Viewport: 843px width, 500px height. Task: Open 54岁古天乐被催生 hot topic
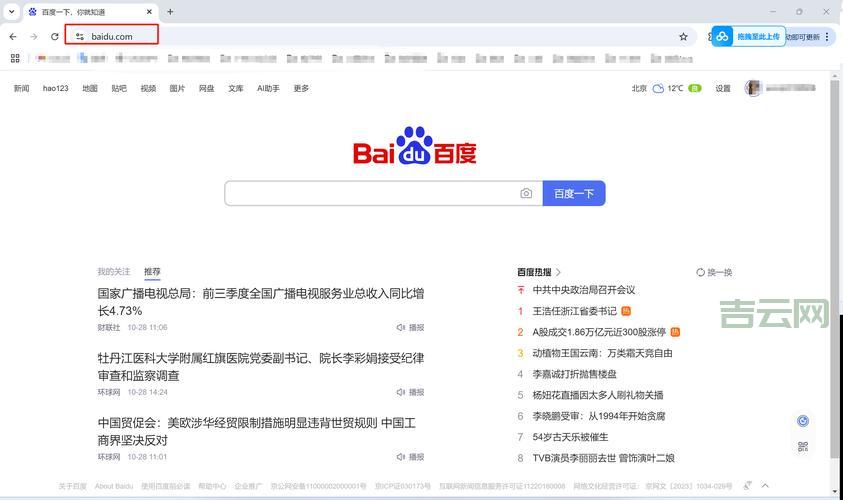[570, 437]
